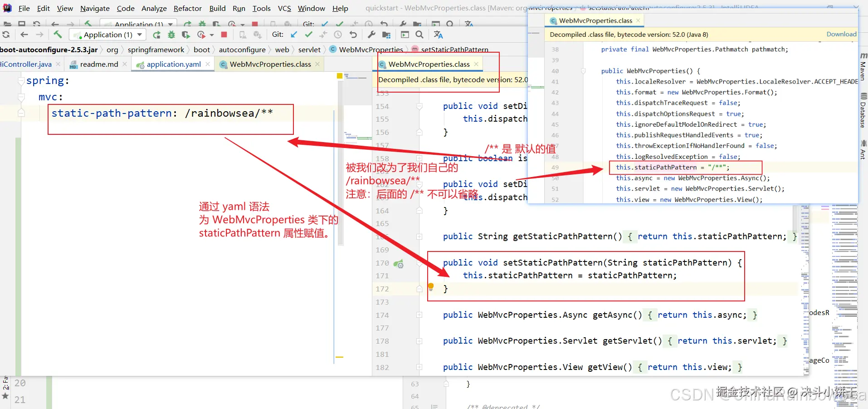Click the org breadcrumb segment
This screenshot has height=409, width=868.
coord(112,50)
